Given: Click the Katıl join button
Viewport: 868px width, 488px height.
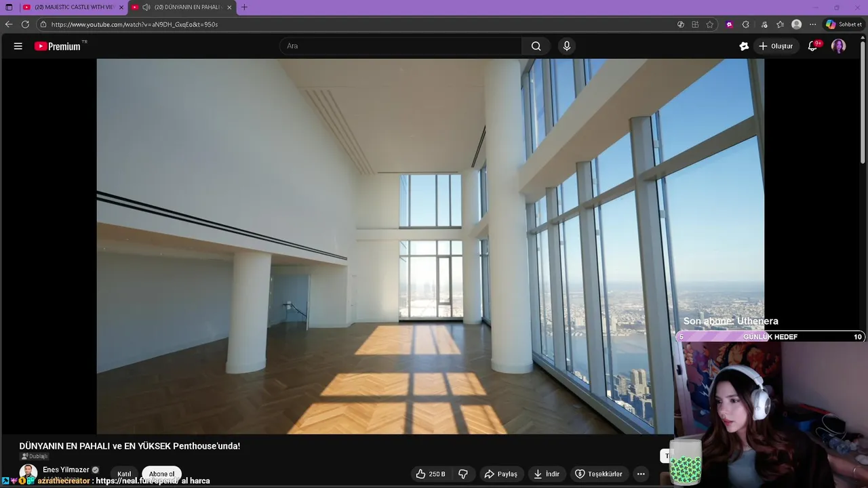Looking at the screenshot, I should pos(124,474).
